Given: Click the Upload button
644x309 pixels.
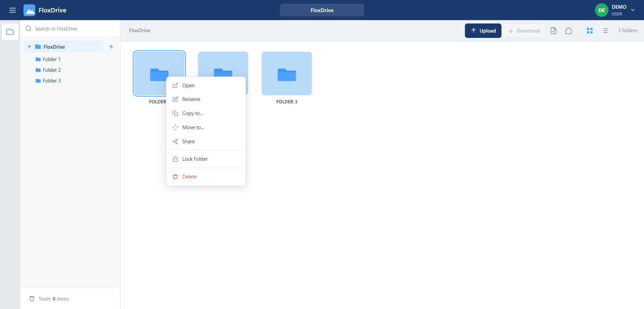Looking at the screenshot, I should [483, 31].
